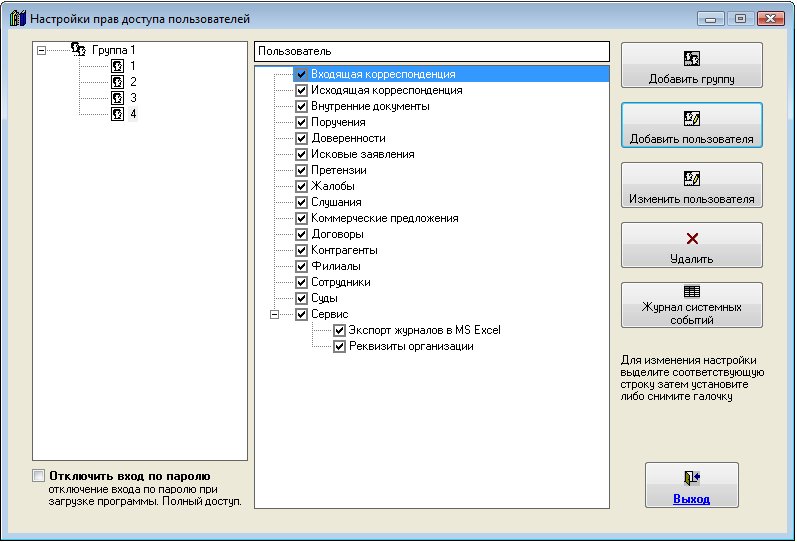Open Журнал системных событий
The height and width of the screenshot is (542, 797).
[692, 305]
